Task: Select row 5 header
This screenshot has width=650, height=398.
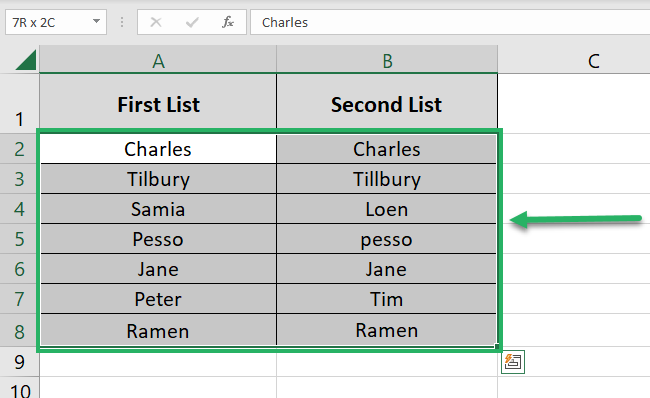Action: coord(19,239)
